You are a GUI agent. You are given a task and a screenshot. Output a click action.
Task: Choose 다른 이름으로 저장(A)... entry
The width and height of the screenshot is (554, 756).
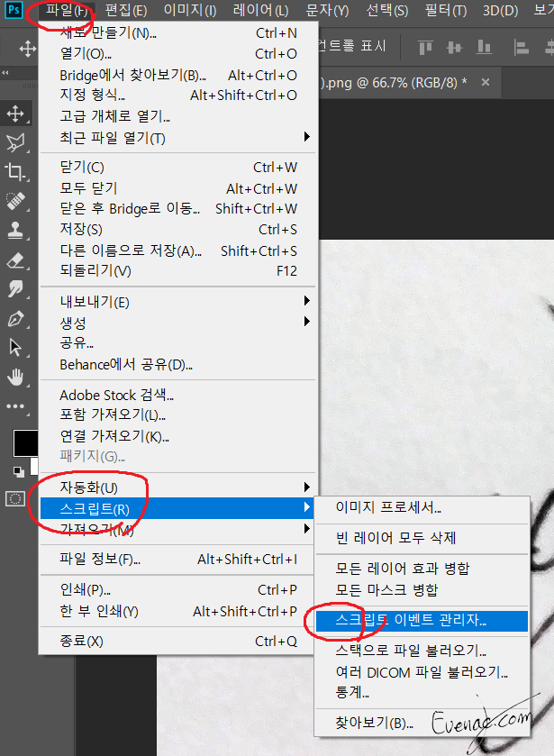pyautogui.click(x=178, y=250)
